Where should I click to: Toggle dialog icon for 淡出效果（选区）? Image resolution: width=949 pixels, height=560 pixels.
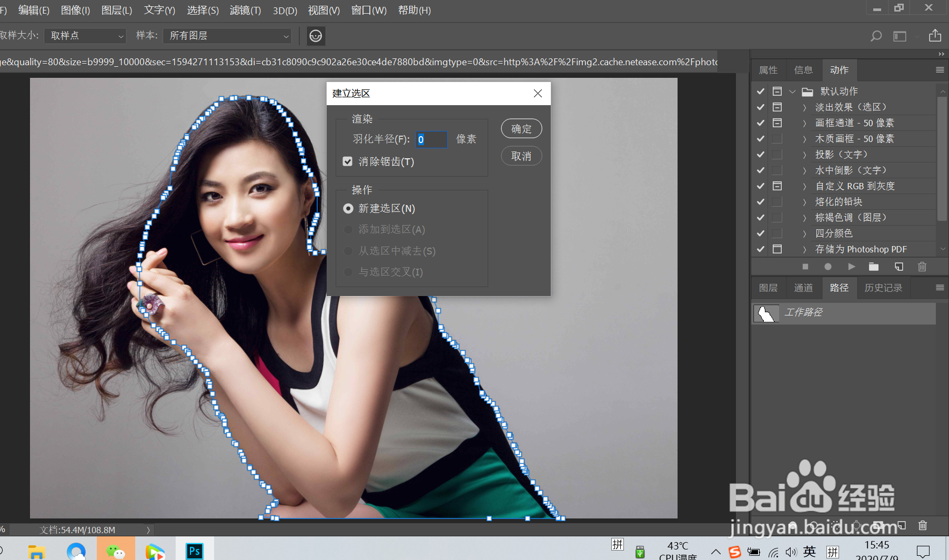[x=777, y=107]
